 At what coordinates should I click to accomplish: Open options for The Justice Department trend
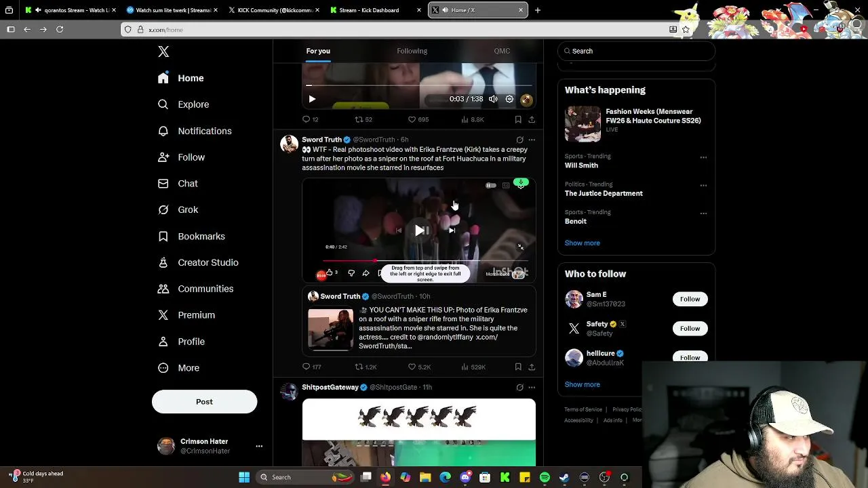click(703, 185)
